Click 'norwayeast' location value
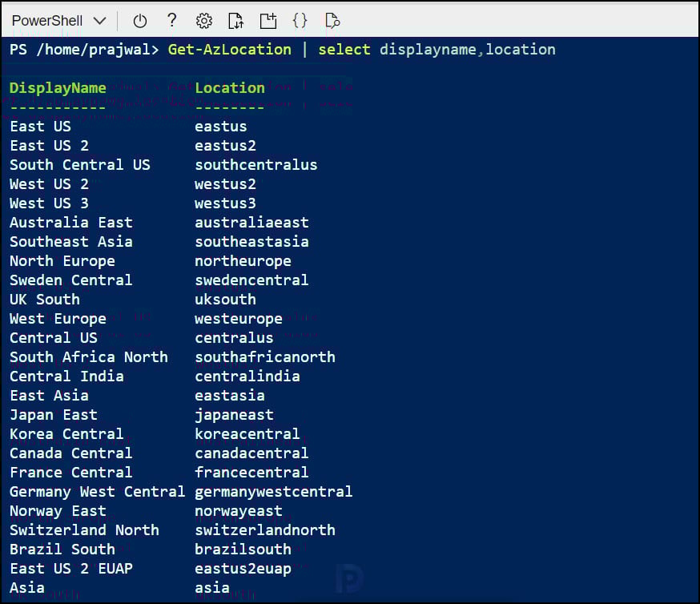 pyautogui.click(x=239, y=511)
